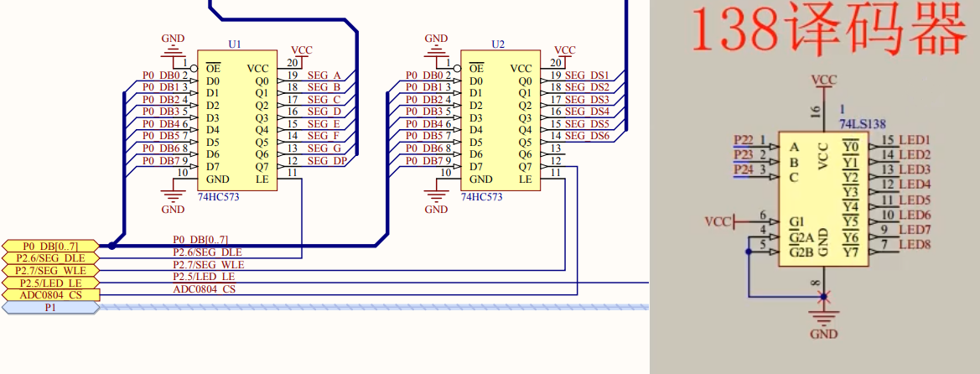
Task: Click the U1 designator label
Action: [235, 44]
